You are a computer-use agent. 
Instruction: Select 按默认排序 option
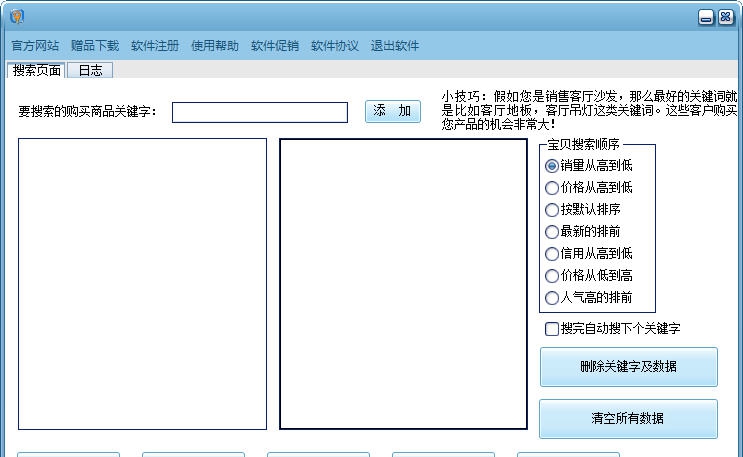(x=583, y=210)
